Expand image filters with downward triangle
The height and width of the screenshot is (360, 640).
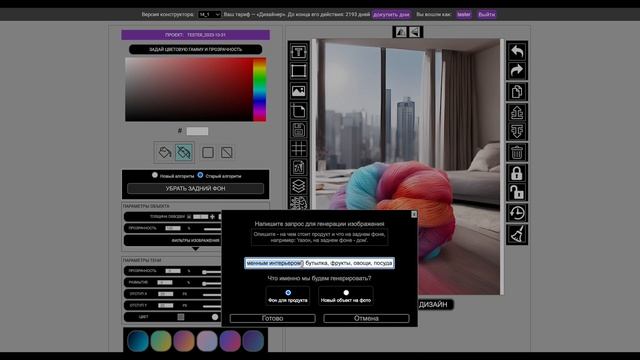coord(196,249)
